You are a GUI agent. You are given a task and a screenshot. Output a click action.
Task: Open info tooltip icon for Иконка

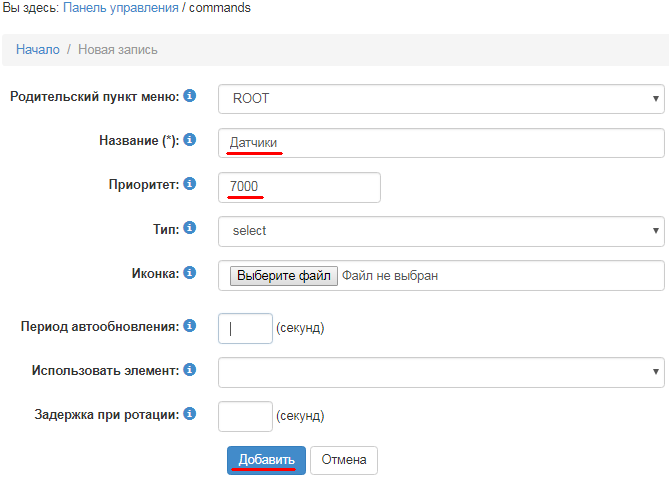[x=190, y=272]
